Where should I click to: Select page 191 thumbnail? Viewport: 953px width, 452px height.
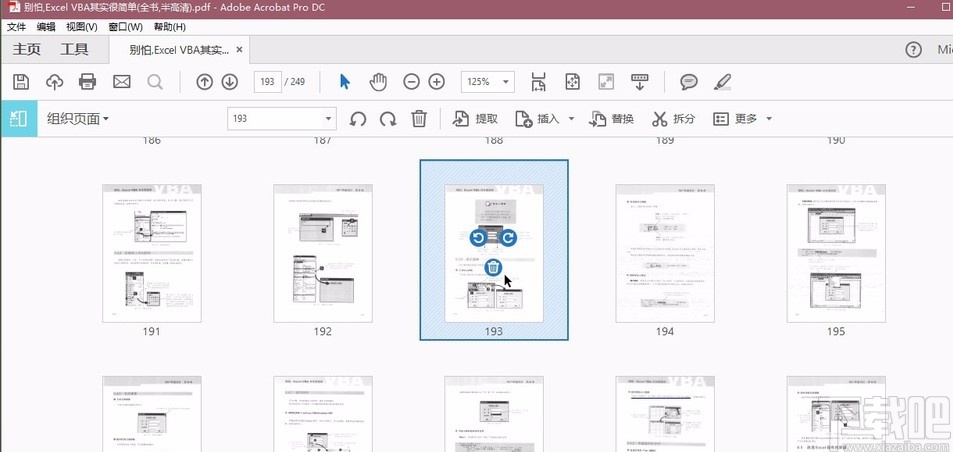point(151,253)
